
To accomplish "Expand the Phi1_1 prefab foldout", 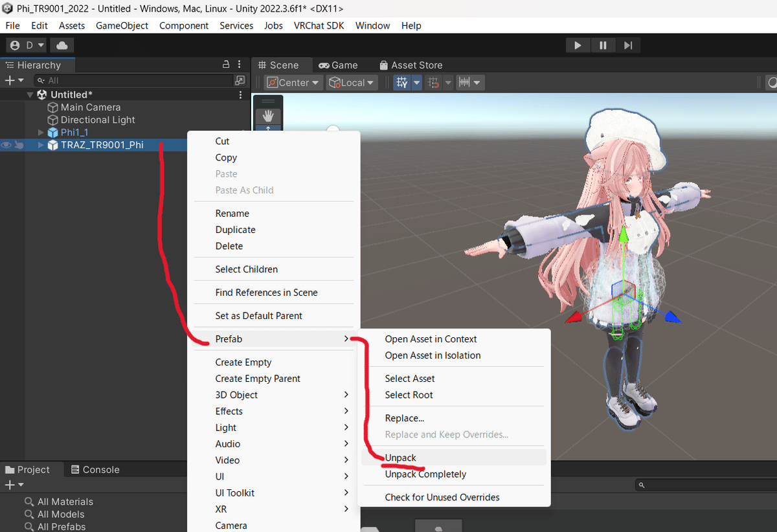I will (x=41, y=133).
